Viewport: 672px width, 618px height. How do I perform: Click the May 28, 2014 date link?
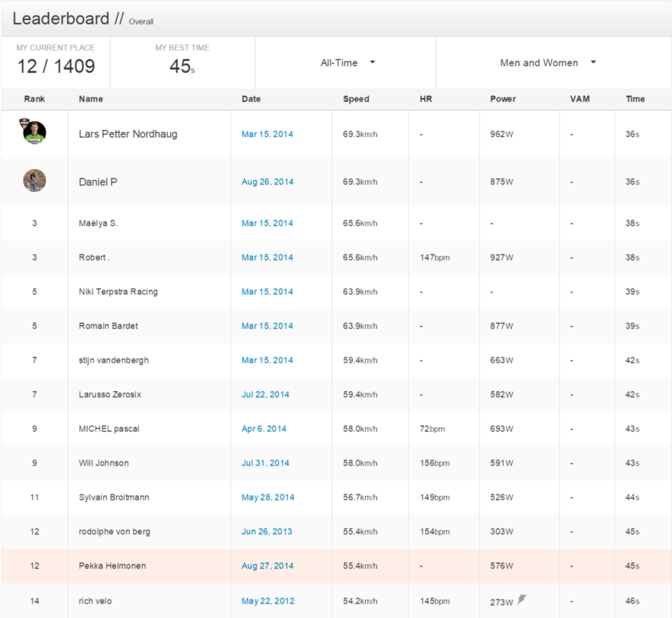268,497
